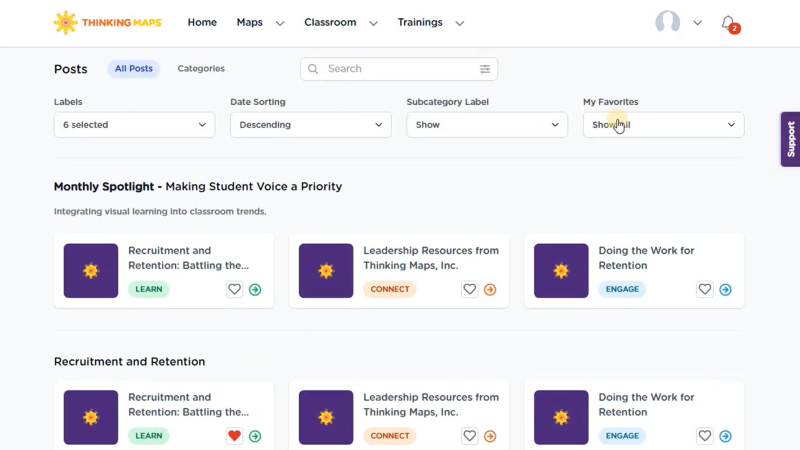Open the Subcategory Label dropdown
Screen dimensions: 800x450
(x=487, y=125)
